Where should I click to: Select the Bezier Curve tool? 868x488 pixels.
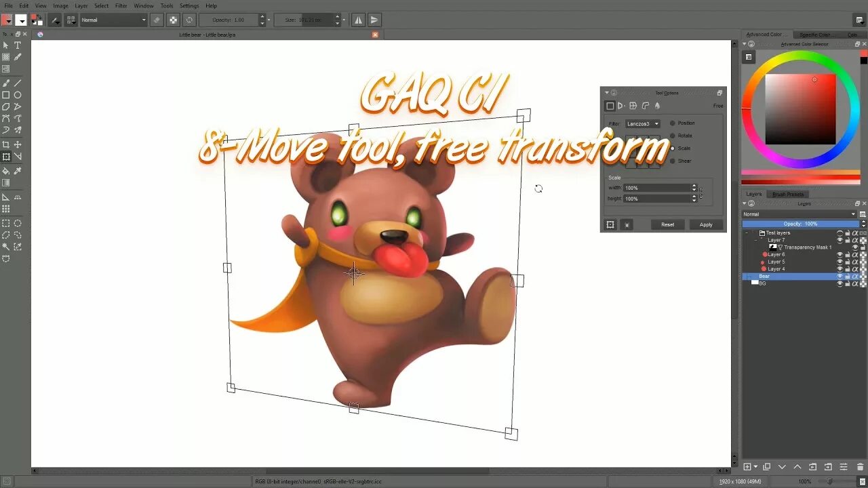pyautogui.click(x=6, y=118)
